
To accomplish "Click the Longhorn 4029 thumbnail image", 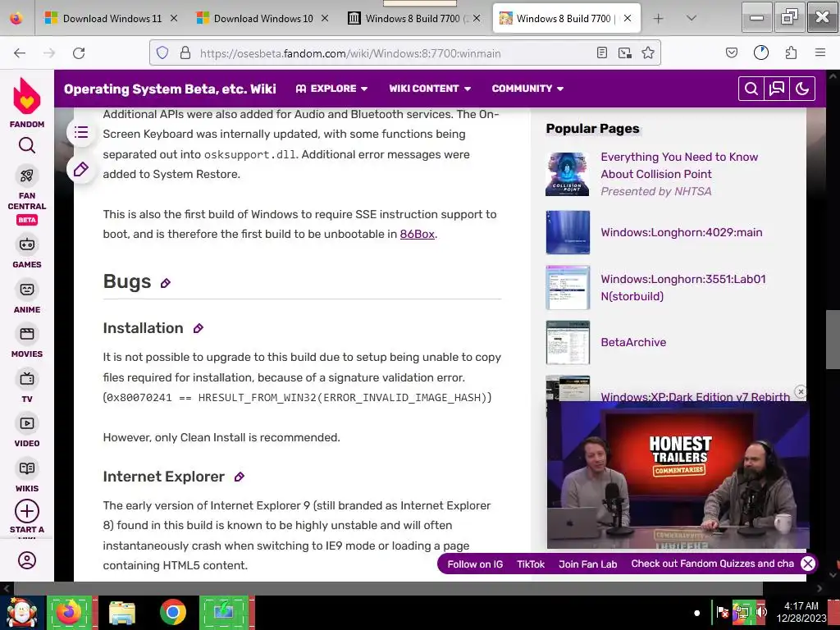I will (568, 232).
